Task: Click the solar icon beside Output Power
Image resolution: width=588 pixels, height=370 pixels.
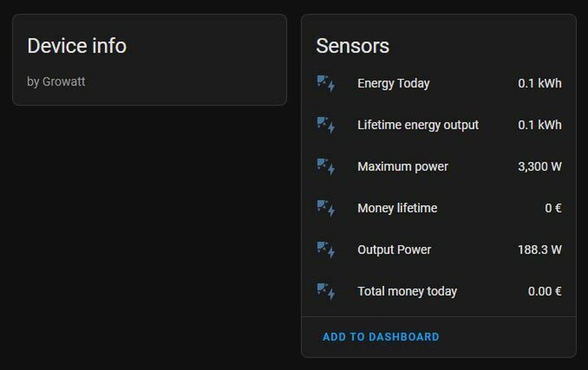Action: click(x=326, y=250)
